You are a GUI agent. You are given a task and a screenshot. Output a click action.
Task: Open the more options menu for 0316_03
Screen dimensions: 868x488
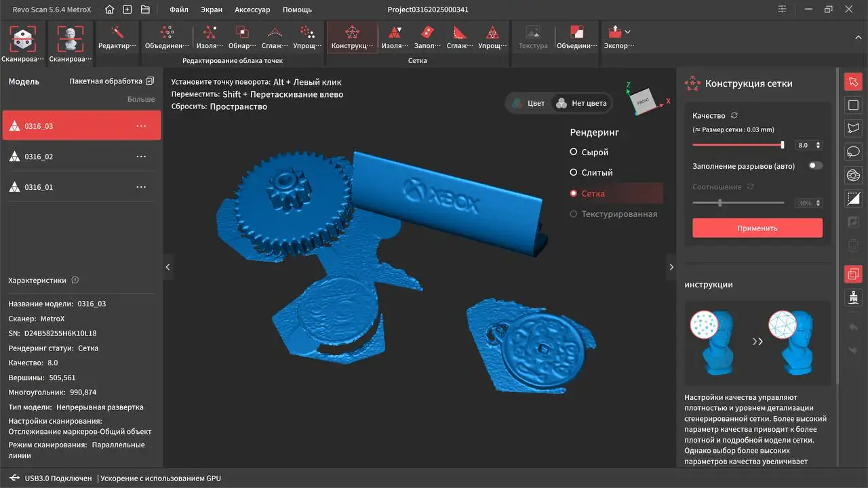pos(141,126)
